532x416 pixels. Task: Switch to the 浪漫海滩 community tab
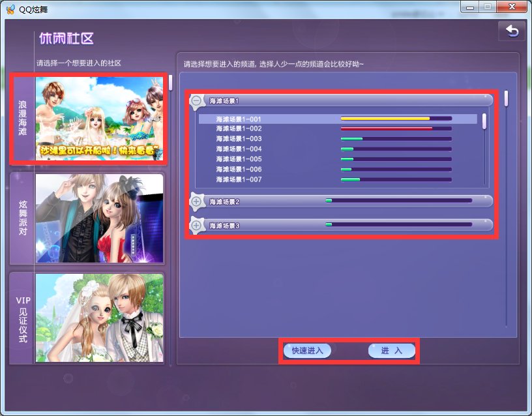tap(22, 117)
